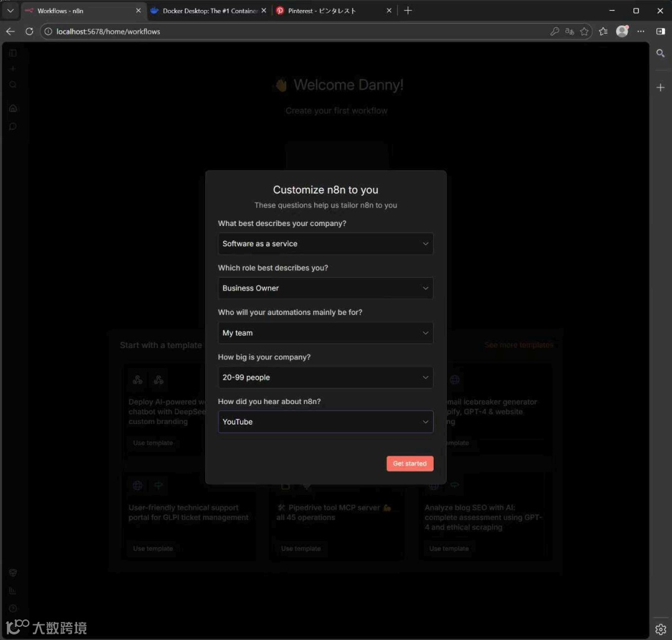Open Analyze blog SEO with AI template card
The width and height of the screenshot is (672, 640).
coord(485,517)
